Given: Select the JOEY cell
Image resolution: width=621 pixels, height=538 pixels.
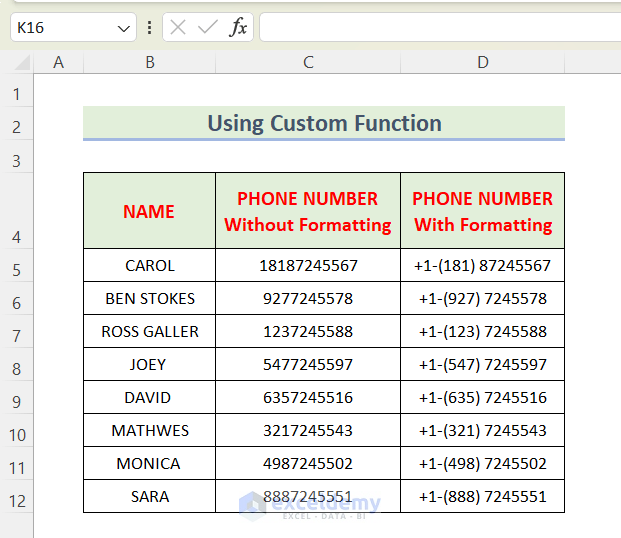Looking at the screenshot, I should [149, 364].
